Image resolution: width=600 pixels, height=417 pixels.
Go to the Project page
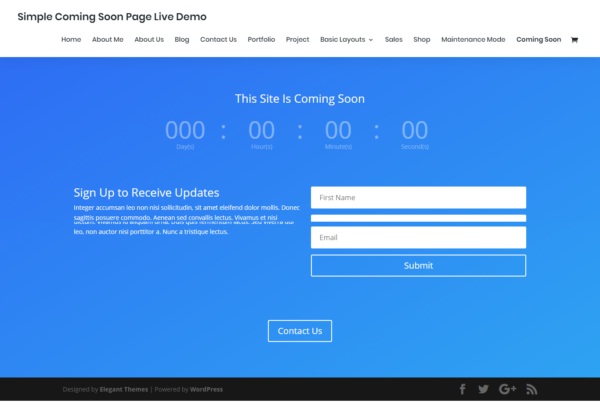[297, 39]
